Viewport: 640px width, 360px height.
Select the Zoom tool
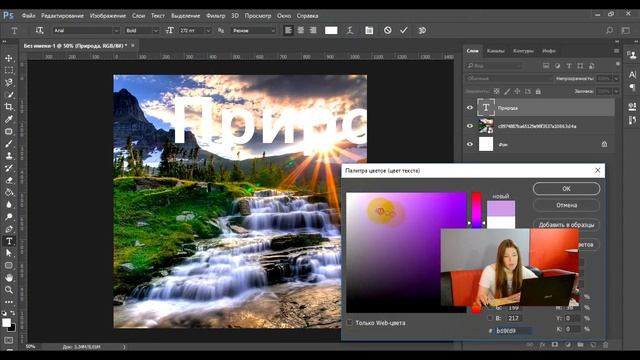click(9, 290)
